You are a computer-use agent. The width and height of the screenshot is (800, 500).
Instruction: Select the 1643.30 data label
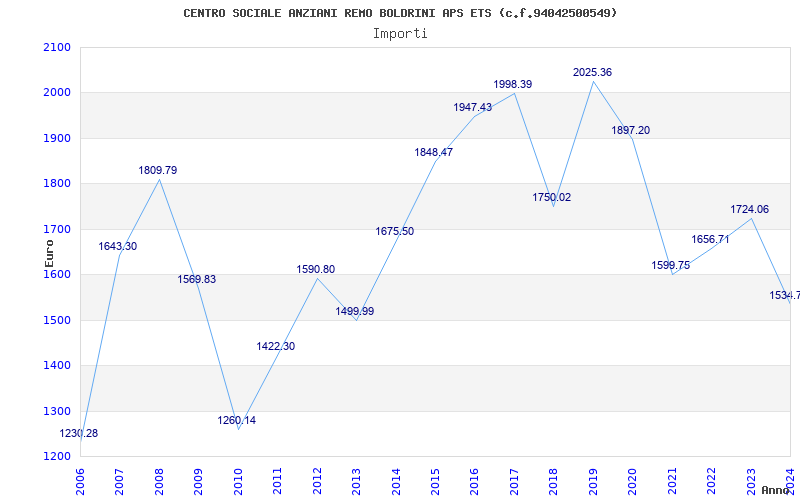click(118, 246)
